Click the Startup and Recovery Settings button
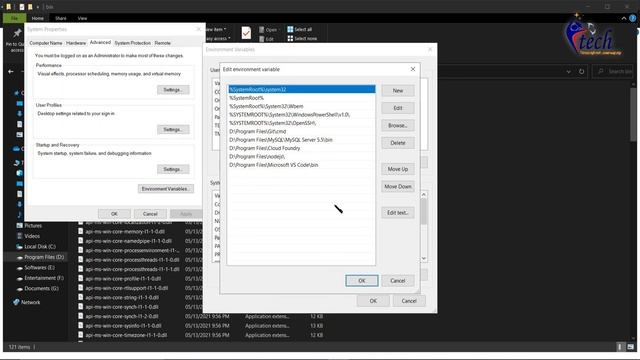Screen dimensions: 640x360 tap(173, 169)
